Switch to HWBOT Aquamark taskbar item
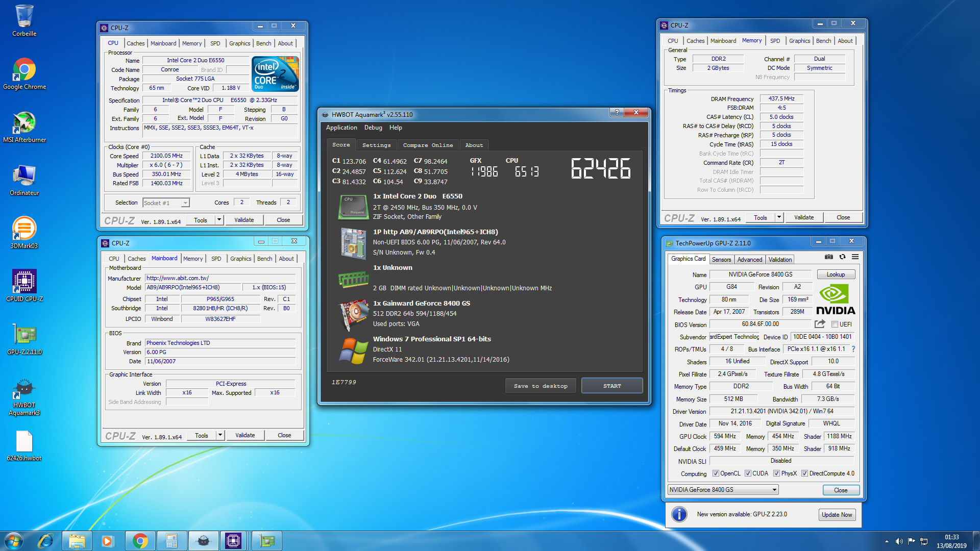 click(x=203, y=541)
